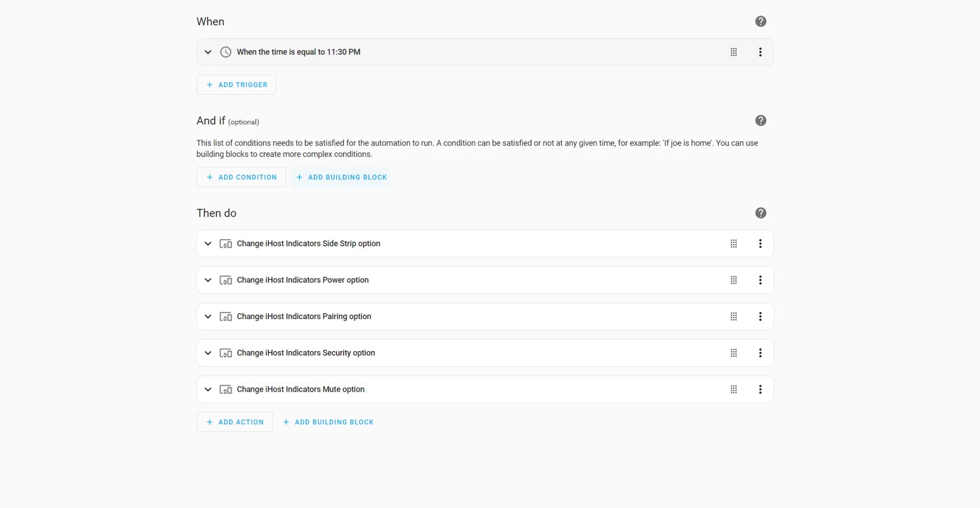Click device icon of Mute option action
This screenshot has height=508, width=980.
[x=225, y=389]
